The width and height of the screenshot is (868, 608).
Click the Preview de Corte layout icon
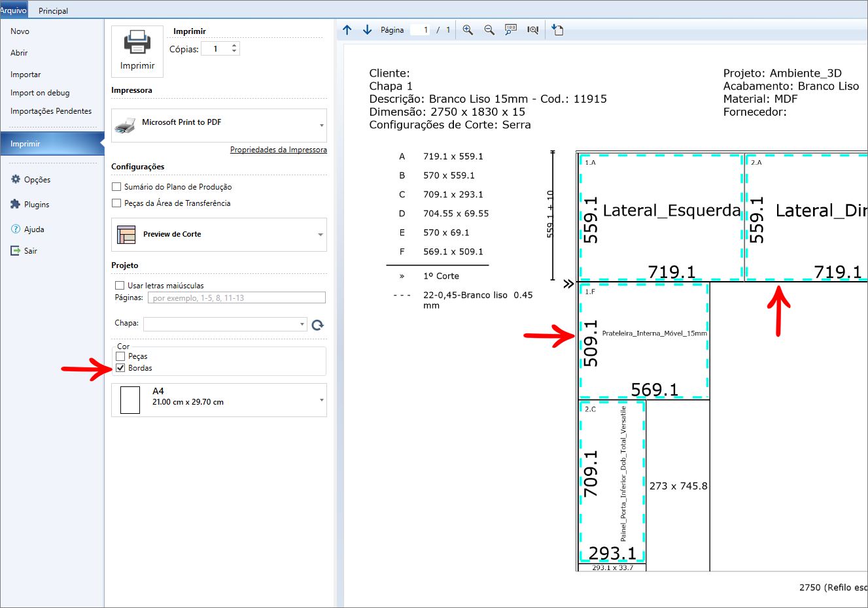pos(126,235)
